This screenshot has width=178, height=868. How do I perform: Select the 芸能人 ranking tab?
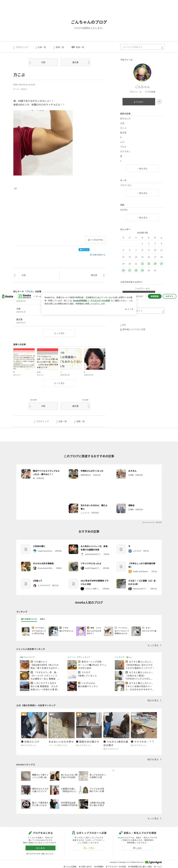tap(42, 619)
